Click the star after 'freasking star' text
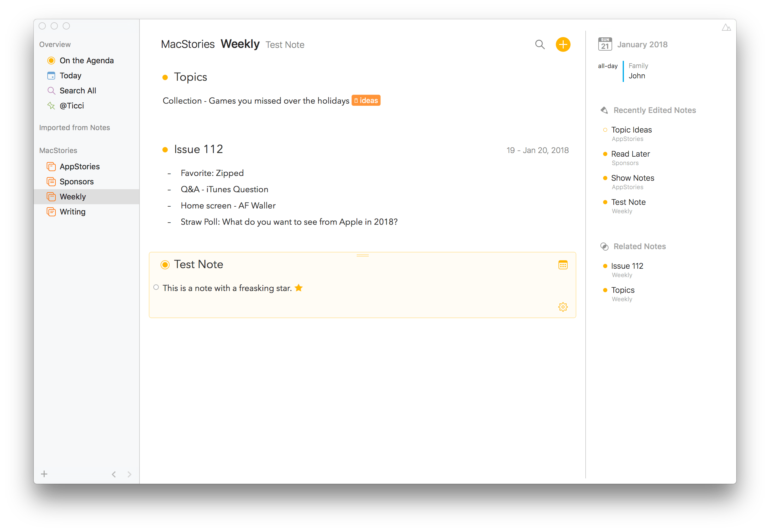 (x=299, y=288)
